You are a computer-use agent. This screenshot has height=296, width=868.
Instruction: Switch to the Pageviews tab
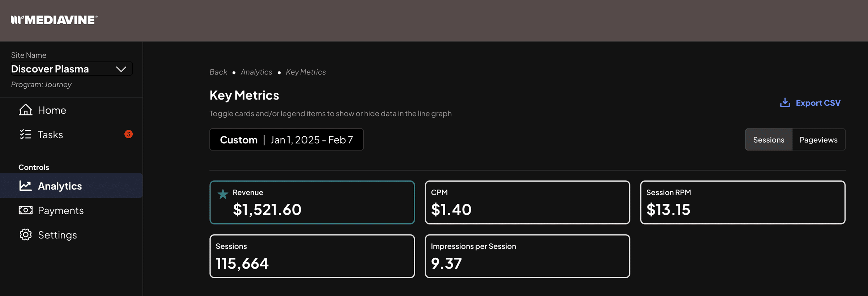(x=818, y=140)
